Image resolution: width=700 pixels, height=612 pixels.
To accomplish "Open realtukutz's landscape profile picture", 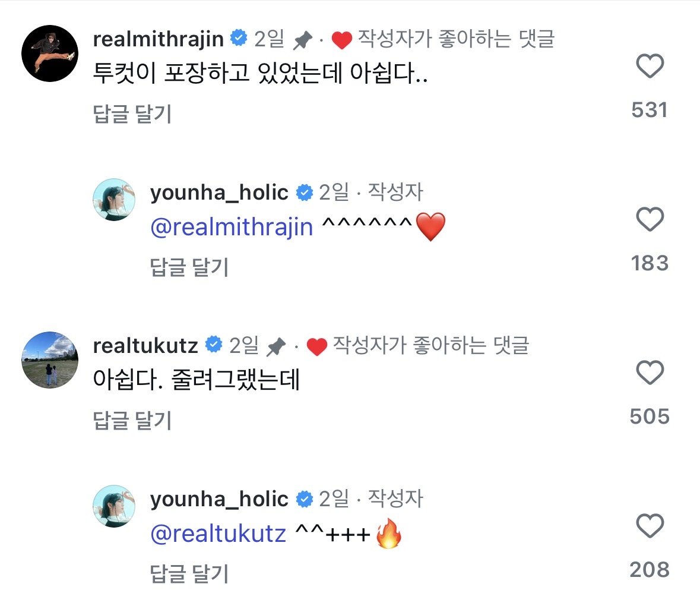I will pyautogui.click(x=50, y=360).
